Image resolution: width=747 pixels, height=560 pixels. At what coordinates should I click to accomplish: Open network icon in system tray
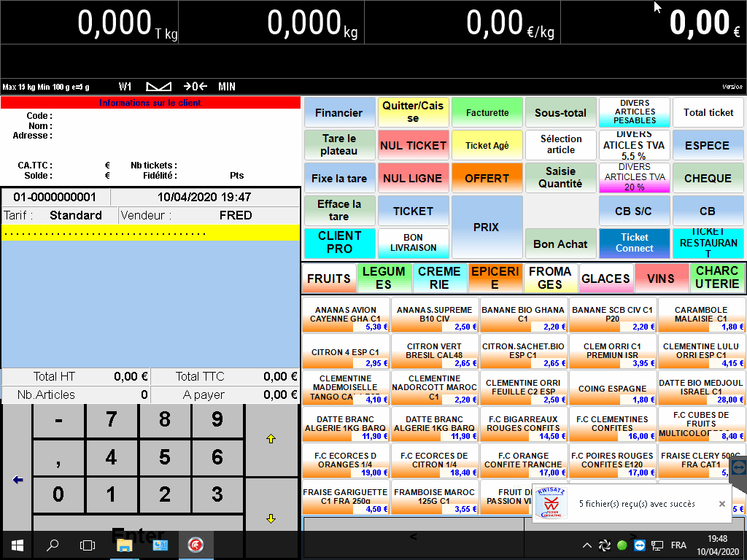click(x=657, y=545)
